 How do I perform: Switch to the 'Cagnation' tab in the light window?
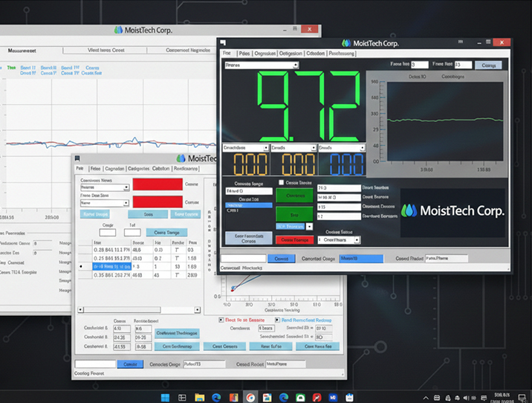[x=114, y=168]
